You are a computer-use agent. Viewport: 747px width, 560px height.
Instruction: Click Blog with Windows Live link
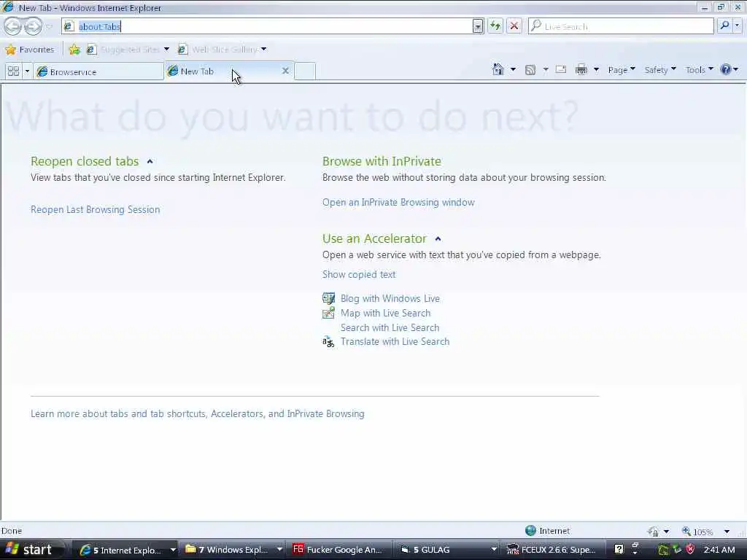coord(390,298)
